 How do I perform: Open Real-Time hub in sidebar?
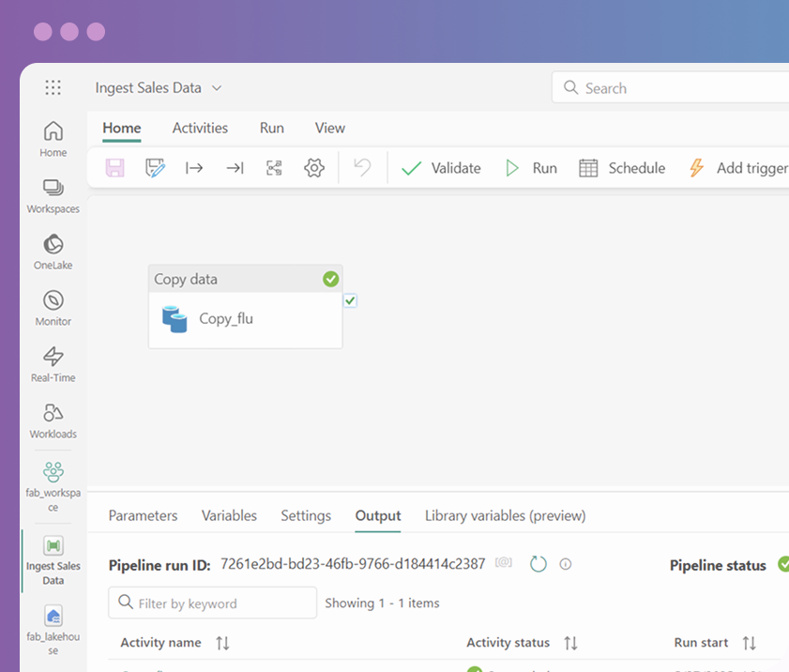(53, 364)
